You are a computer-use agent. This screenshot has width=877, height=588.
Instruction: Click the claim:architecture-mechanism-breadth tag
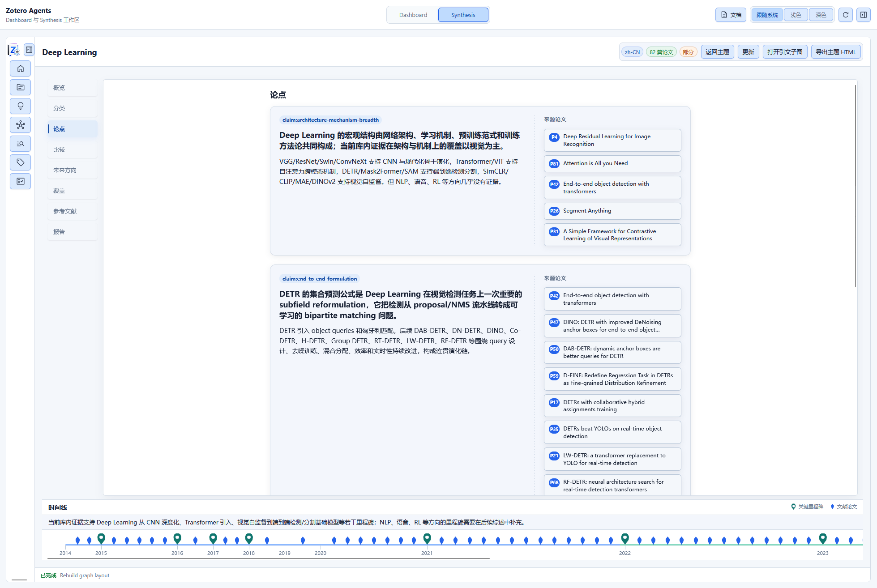coord(330,120)
